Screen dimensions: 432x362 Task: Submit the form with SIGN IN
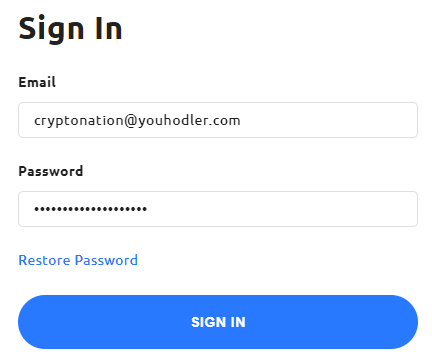click(218, 322)
